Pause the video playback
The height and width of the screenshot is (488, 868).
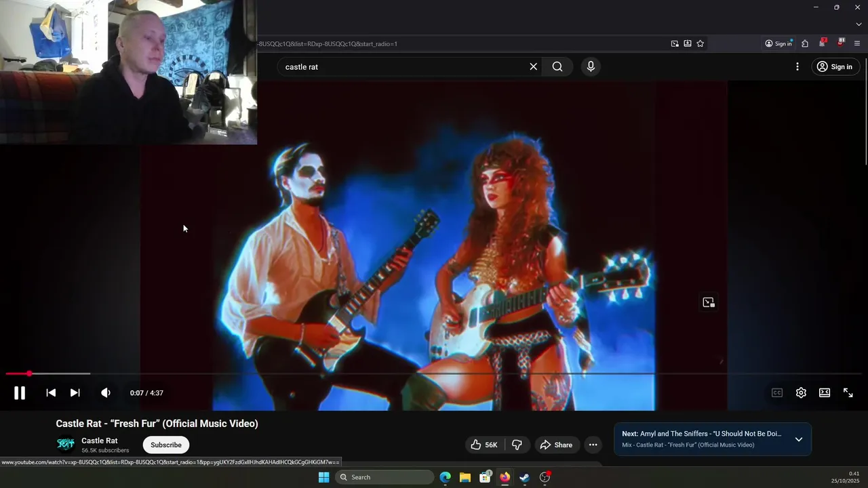pos(20,392)
